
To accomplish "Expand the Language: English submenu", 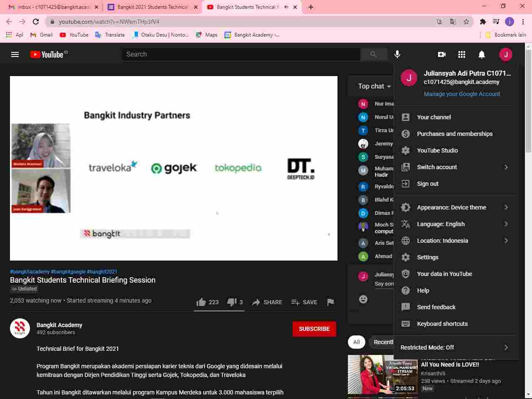I will (x=454, y=224).
